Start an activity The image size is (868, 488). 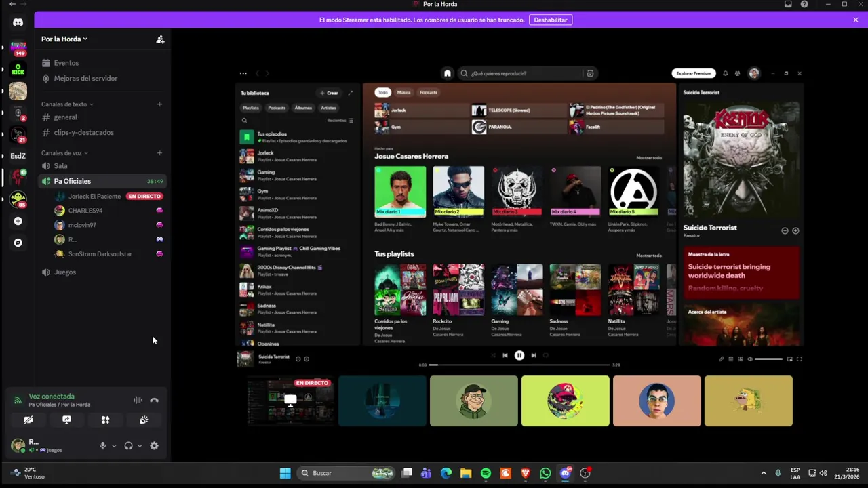[105, 420]
